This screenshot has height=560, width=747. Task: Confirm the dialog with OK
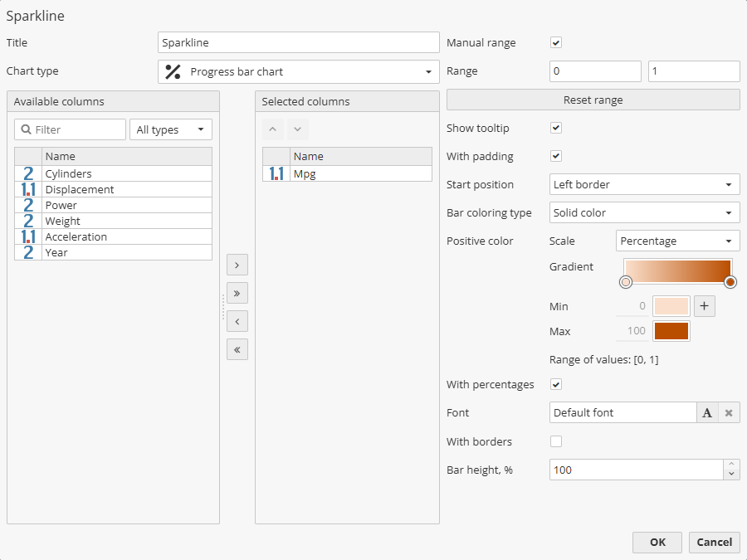(657, 543)
